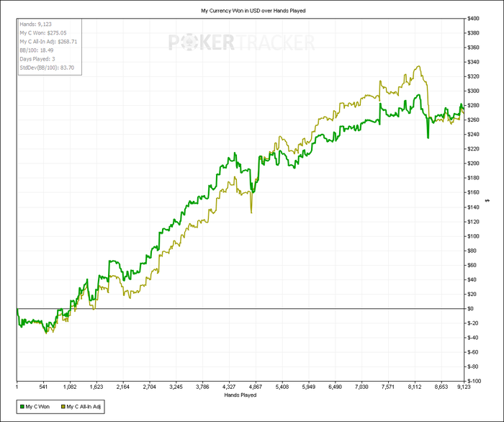Click the $260 y-axis label

473,120
